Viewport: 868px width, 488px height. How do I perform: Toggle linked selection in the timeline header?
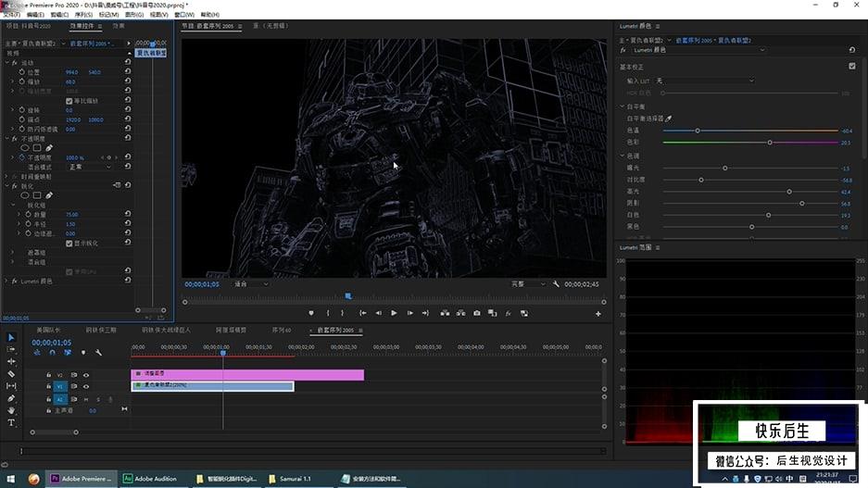tap(68, 353)
